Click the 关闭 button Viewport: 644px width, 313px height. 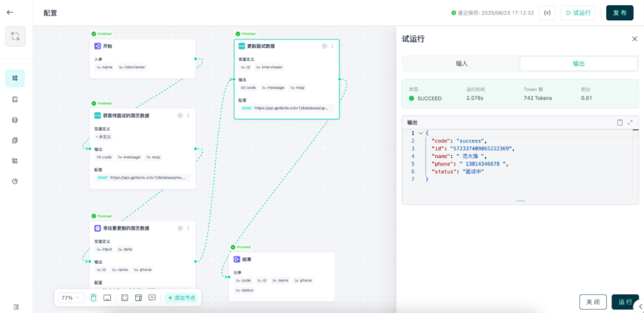tap(593, 302)
